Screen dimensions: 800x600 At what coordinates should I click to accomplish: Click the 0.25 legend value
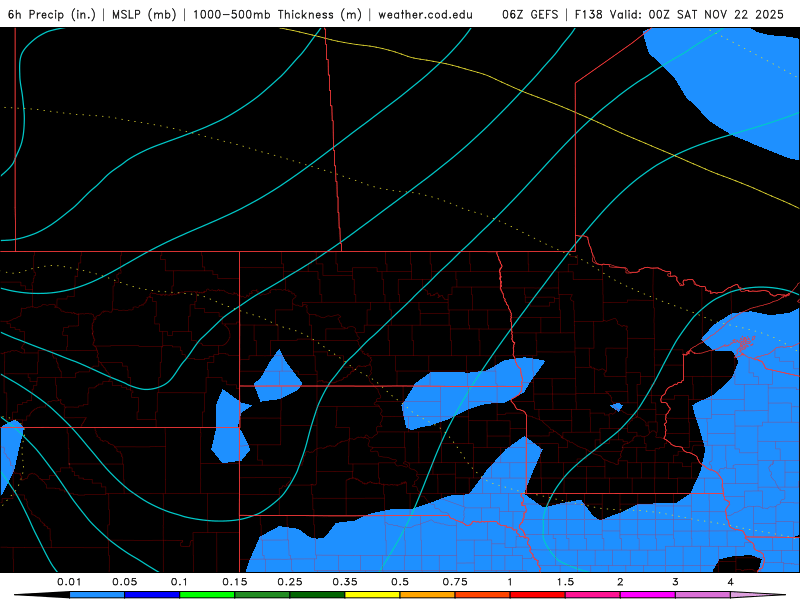pyautogui.click(x=290, y=582)
